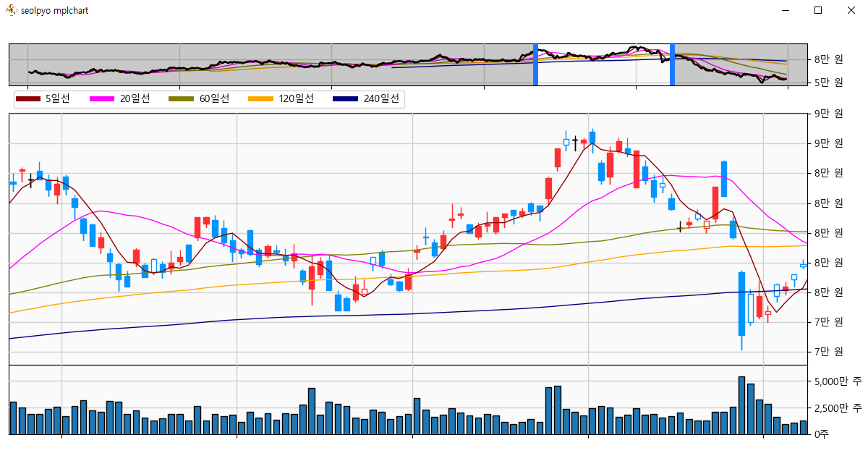This screenshot has height=456, width=868.
Task: Minimize the chart window
Action: tap(785, 10)
